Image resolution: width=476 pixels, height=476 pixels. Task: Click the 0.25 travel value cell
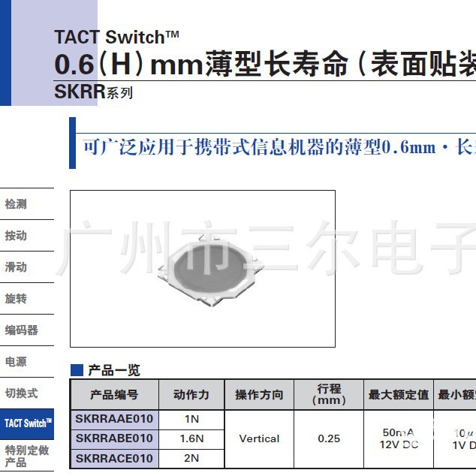click(x=329, y=438)
